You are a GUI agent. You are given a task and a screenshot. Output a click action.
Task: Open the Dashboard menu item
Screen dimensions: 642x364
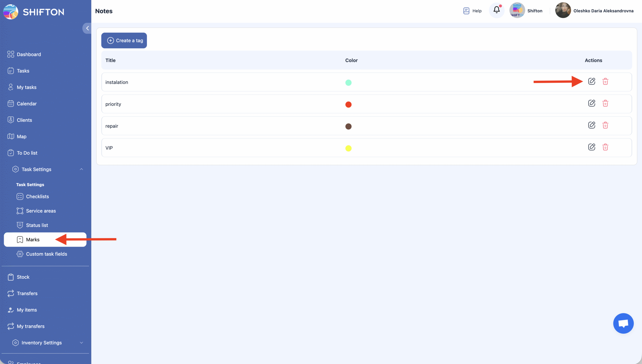click(29, 54)
